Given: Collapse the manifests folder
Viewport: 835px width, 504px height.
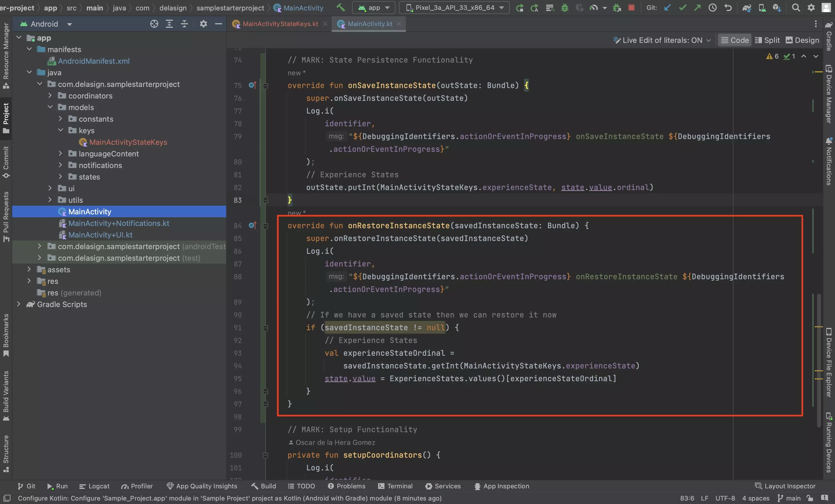Looking at the screenshot, I should point(29,49).
